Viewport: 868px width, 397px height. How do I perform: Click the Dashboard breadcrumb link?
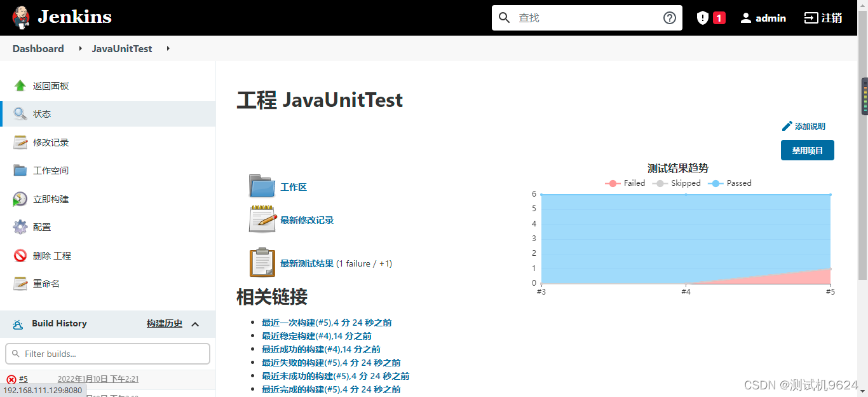38,48
